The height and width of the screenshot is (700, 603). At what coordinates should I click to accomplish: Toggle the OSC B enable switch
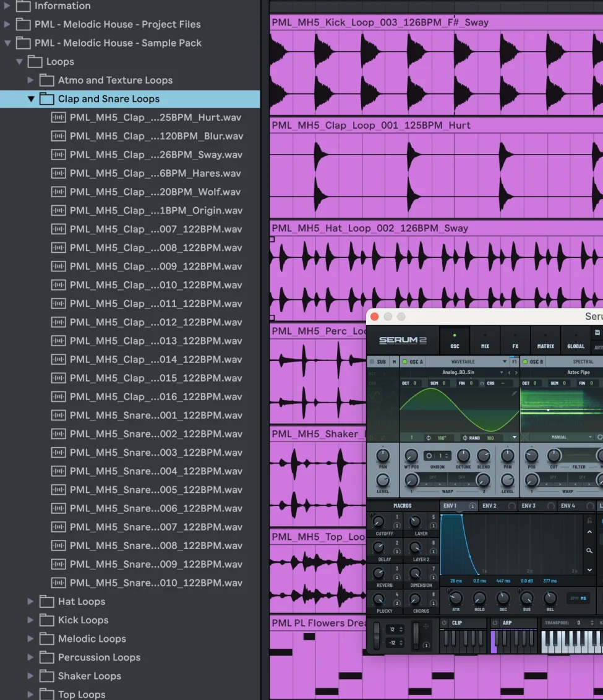click(525, 362)
